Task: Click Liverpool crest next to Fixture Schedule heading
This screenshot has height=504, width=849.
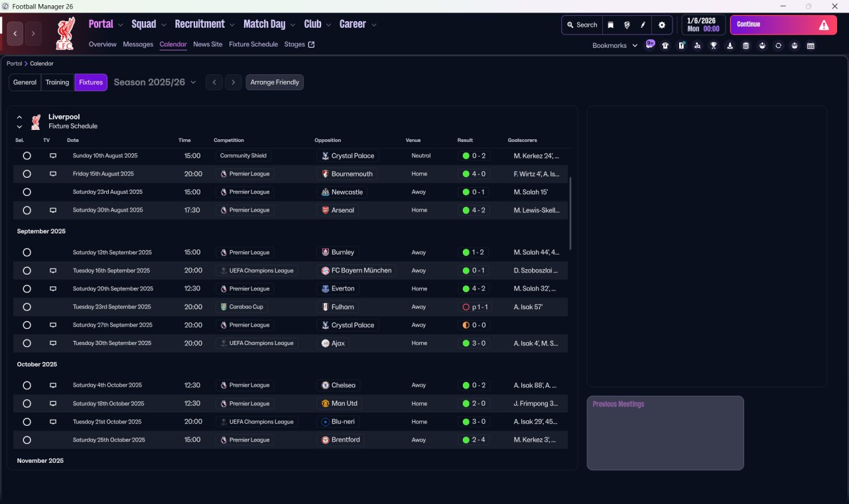Action: click(x=36, y=121)
